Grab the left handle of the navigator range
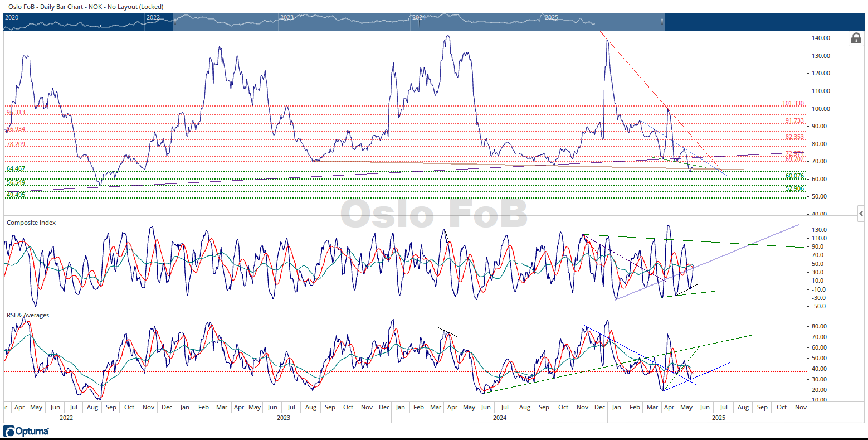 175,21
